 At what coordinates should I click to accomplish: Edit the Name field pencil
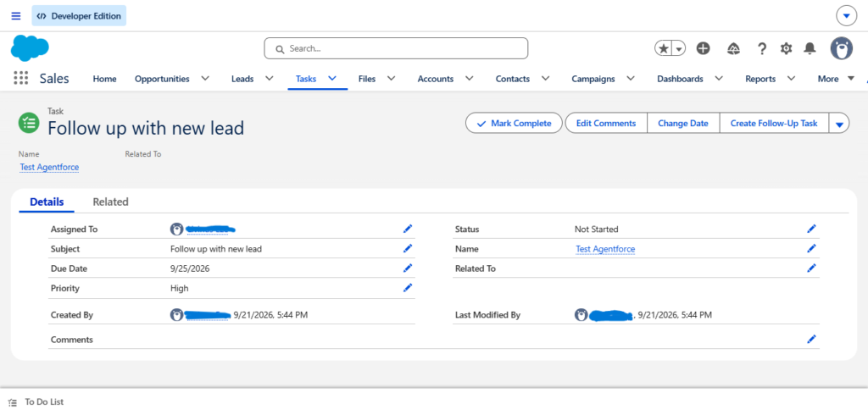(x=811, y=248)
